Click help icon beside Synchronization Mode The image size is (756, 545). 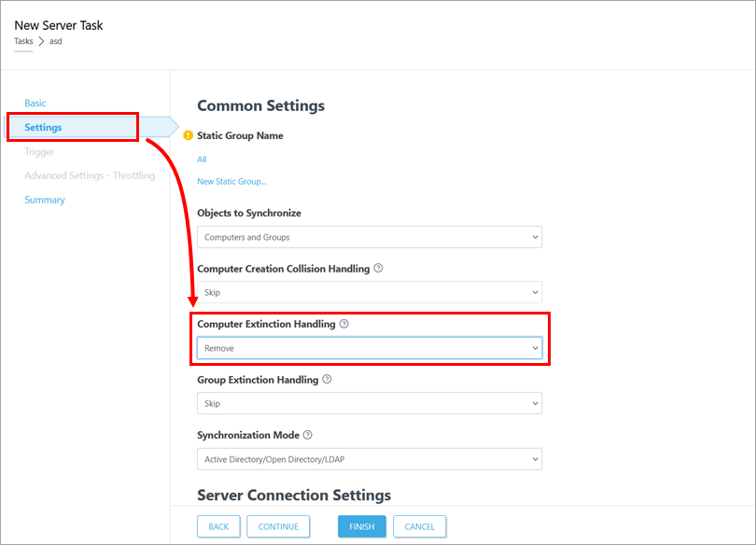pos(308,435)
